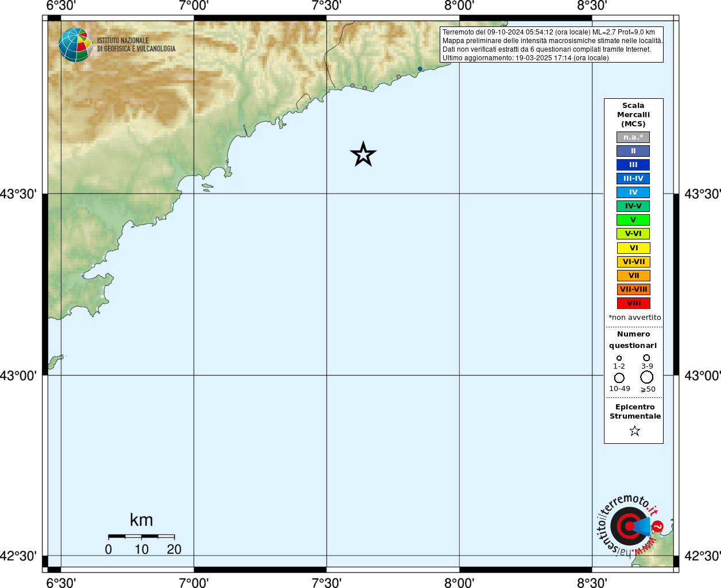The image size is (721, 588).
Task: Select the VI yellow intensity swatch
Action: click(634, 248)
